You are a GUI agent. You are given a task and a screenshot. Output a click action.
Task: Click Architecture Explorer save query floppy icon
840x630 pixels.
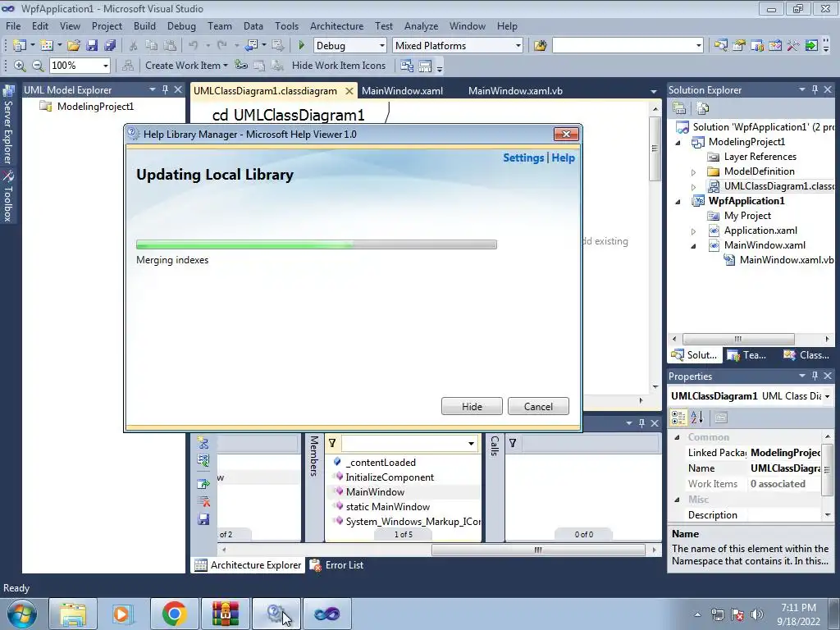203,519
